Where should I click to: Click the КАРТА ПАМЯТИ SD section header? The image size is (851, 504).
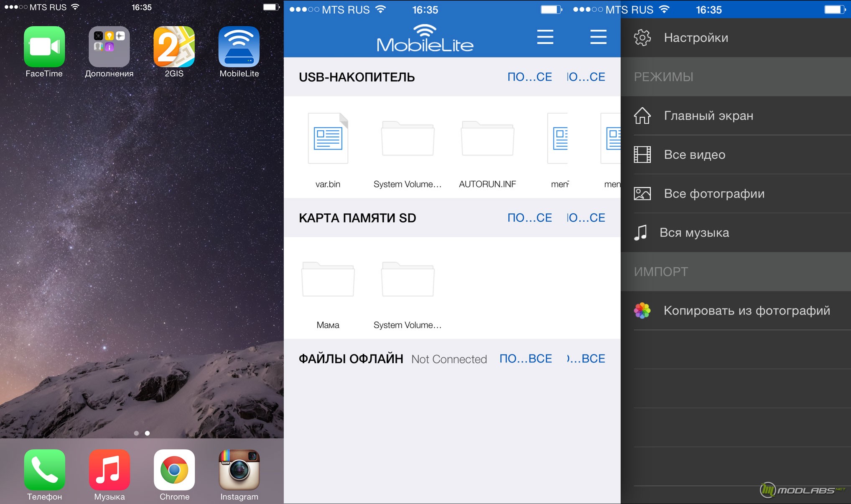coord(357,218)
